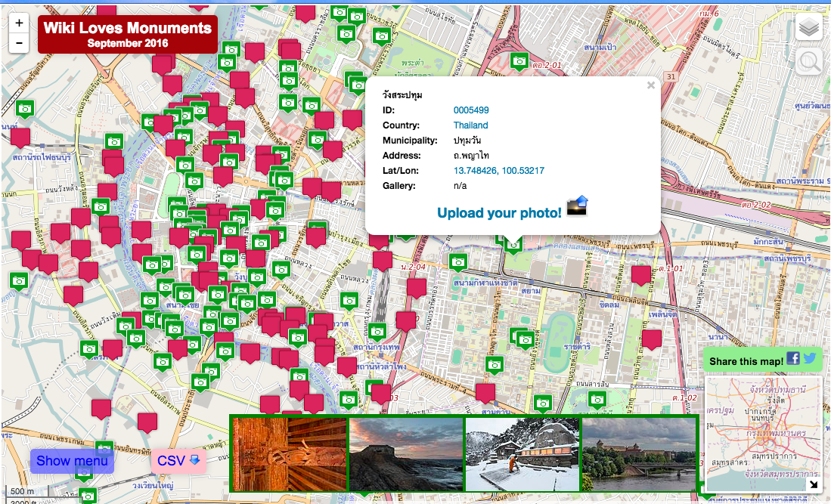Zoom out the map with minus button
Screen dimensions: 831x504
19,43
